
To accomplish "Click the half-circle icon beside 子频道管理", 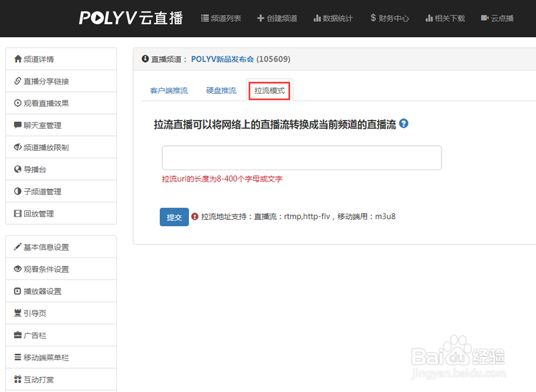I will (x=18, y=191).
